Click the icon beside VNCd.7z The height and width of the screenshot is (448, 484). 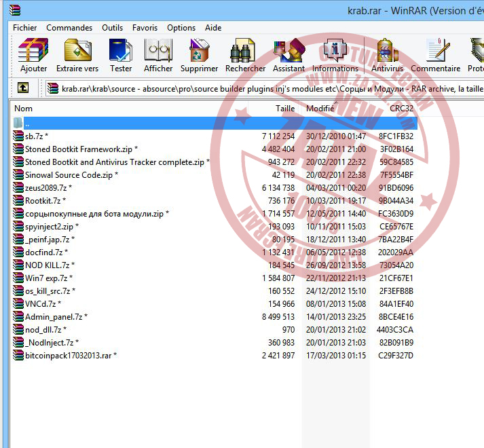[18, 303]
